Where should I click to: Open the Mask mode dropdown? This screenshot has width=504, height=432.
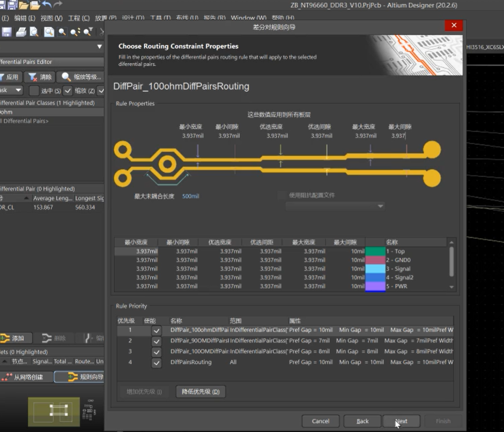pyautogui.click(x=11, y=90)
